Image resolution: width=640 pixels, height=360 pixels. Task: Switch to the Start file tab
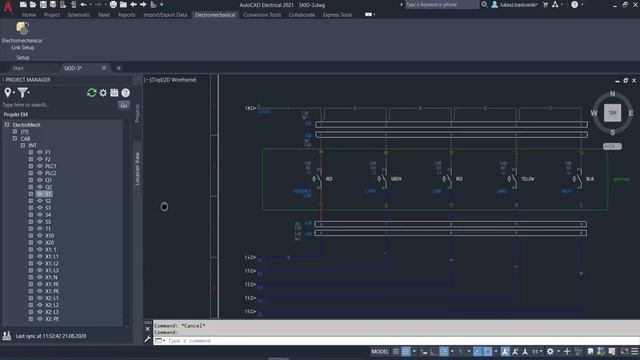[x=18, y=68]
